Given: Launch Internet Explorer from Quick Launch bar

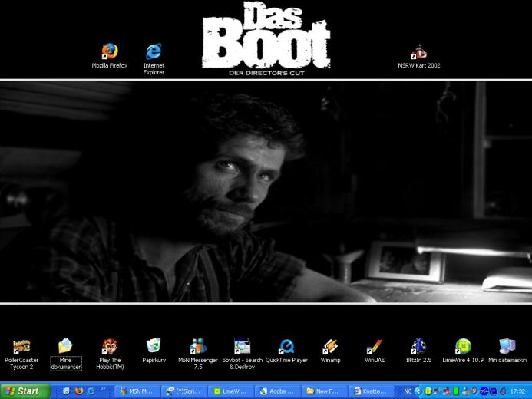Looking at the screenshot, I should tap(91, 391).
